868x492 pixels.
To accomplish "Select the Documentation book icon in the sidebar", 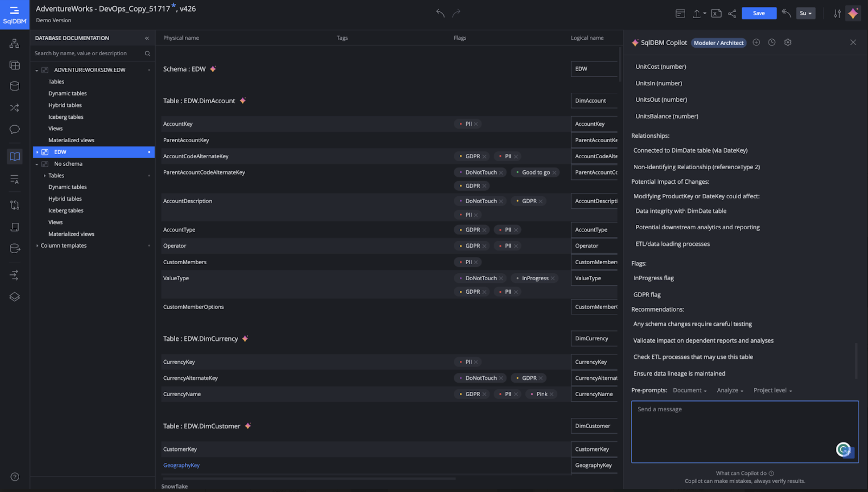I will coord(15,156).
